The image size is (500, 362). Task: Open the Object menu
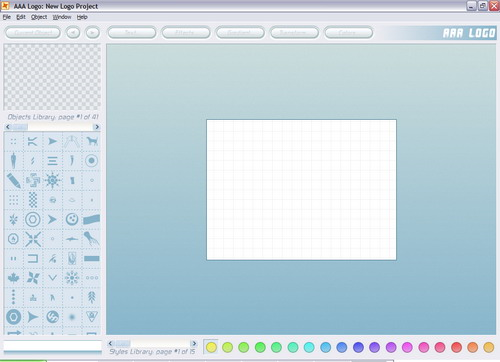[39, 17]
